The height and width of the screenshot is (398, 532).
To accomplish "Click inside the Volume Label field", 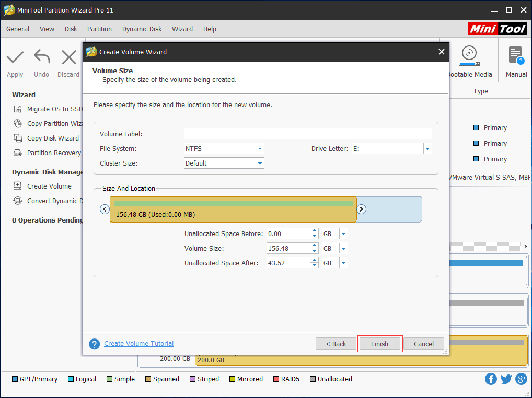I will point(307,133).
